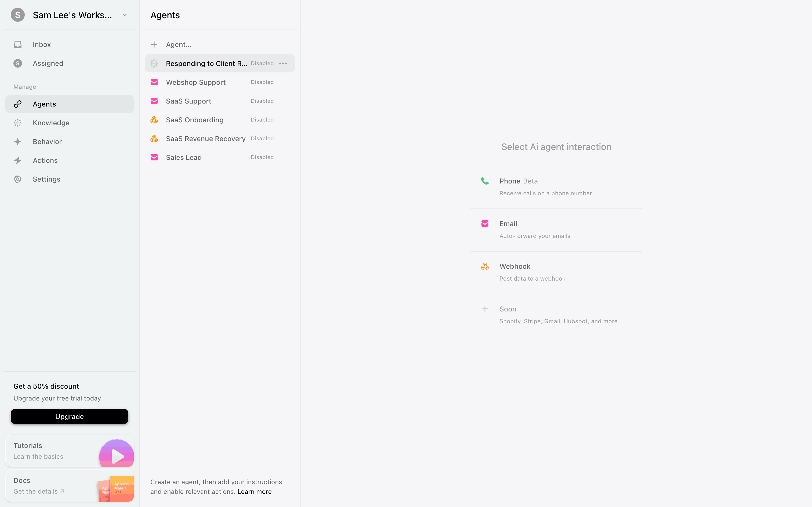Open the Docs card
Screen dimensions: 812x507
point(70,486)
